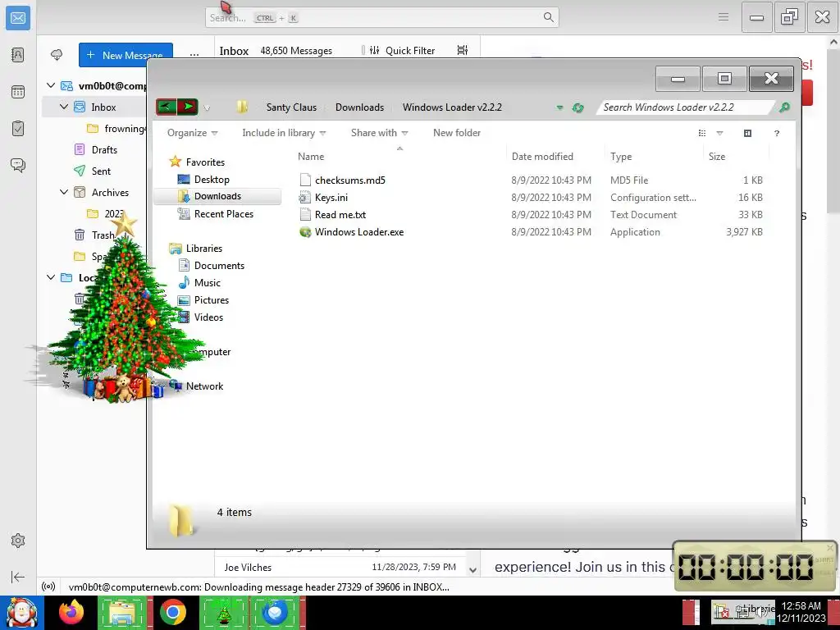Toggle Quick Filter in Thunderbird
The image size is (840, 630).
point(402,50)
